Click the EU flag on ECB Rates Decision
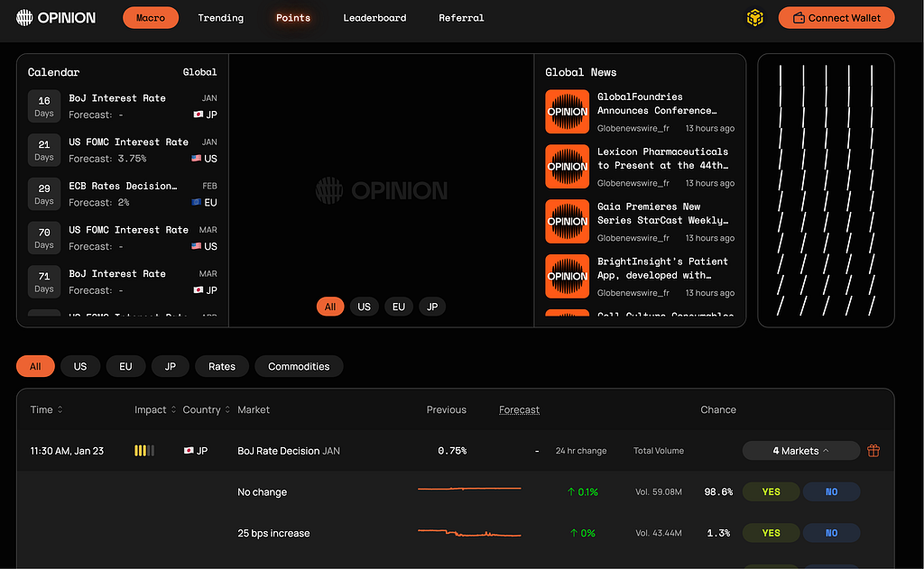 tap(196, 202)
